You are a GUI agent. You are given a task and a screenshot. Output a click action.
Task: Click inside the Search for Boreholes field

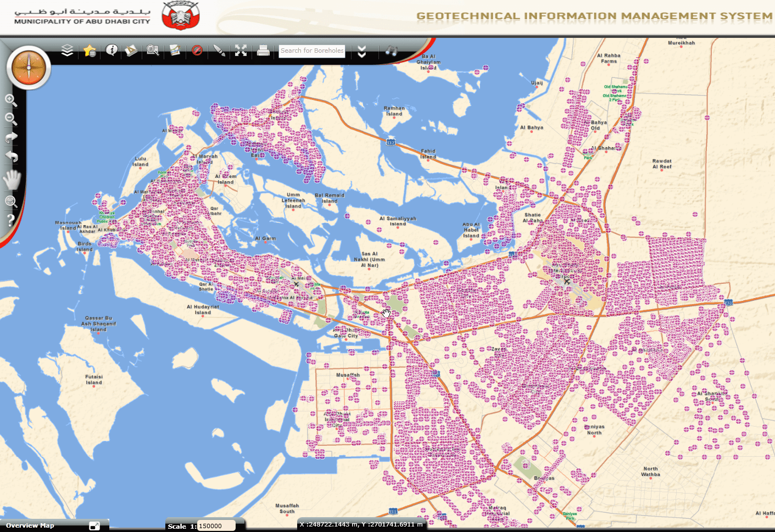point(311,51)
